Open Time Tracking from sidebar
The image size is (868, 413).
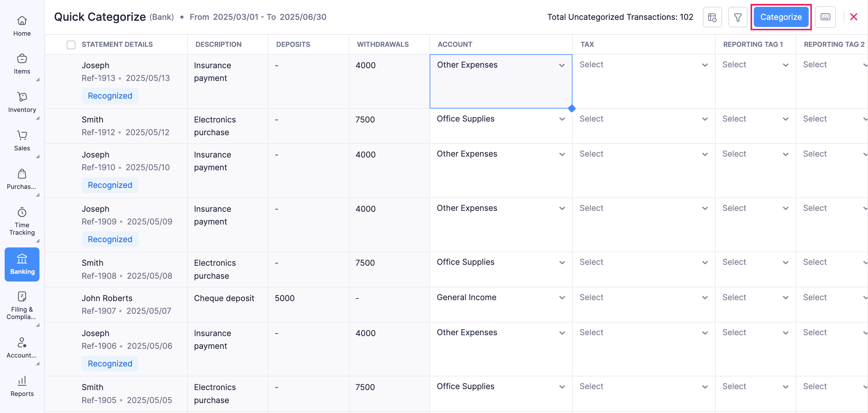(x=22, y=221)
